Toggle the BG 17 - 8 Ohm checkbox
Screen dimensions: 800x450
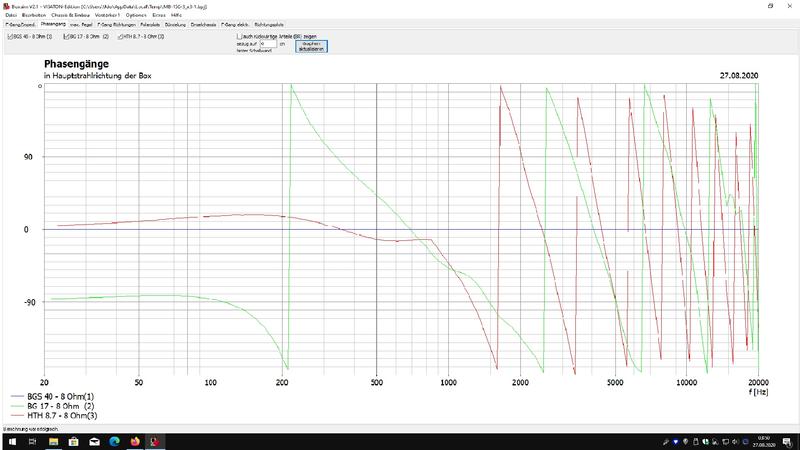[64, 37]
